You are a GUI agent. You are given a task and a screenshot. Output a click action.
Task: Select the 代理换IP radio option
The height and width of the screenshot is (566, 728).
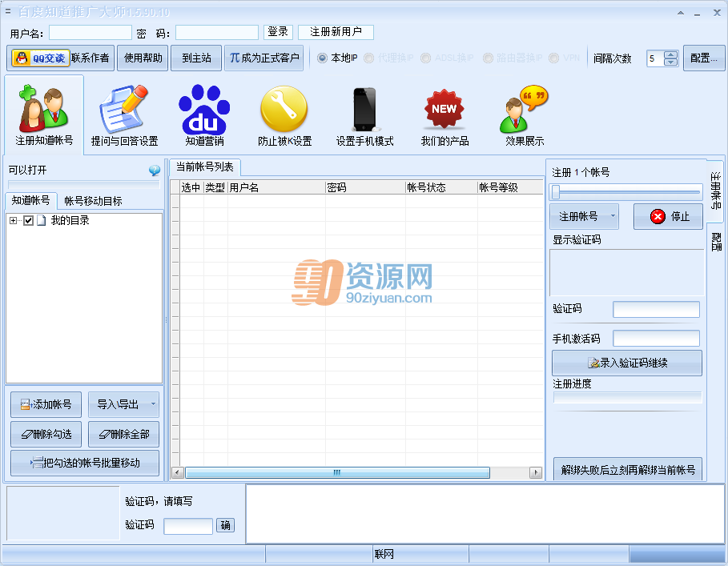coord(368,58)
